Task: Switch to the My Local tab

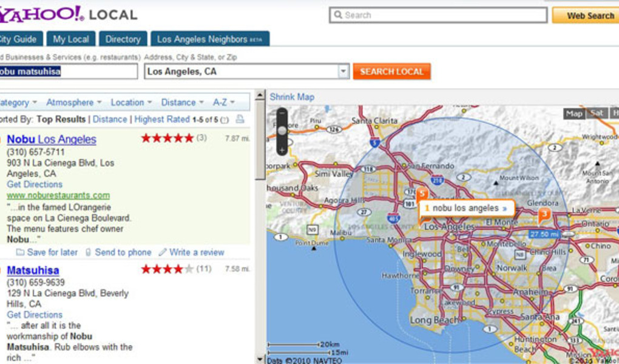Action: (71, 39)
